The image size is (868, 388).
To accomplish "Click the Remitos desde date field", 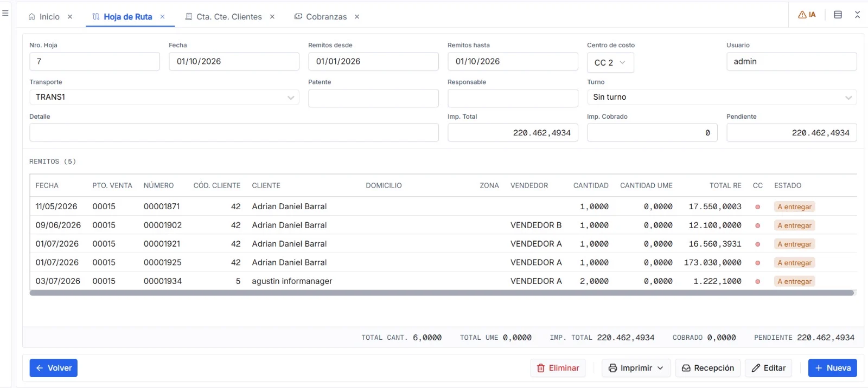I will pos(374,61).
